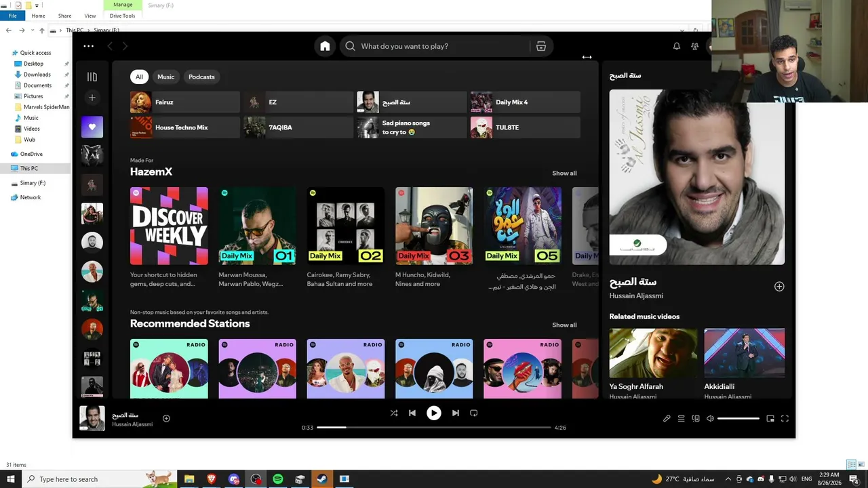Image resolution: width=868 pixels, height=488 pixels.
Task: Open the Daily Mix 4 shortcut
Action: tap(526, 102)
